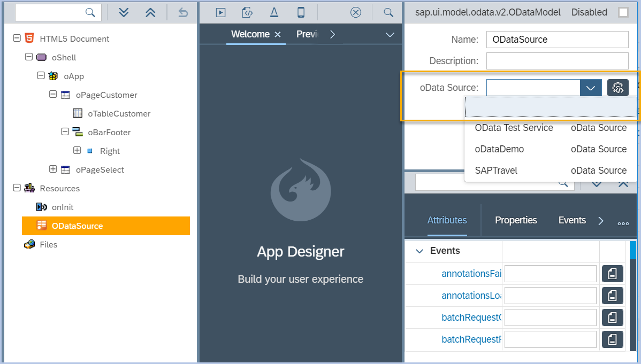Disable the checkbox next to Disabled label
The image size is (641, 364).
click(x=624, y=12)
